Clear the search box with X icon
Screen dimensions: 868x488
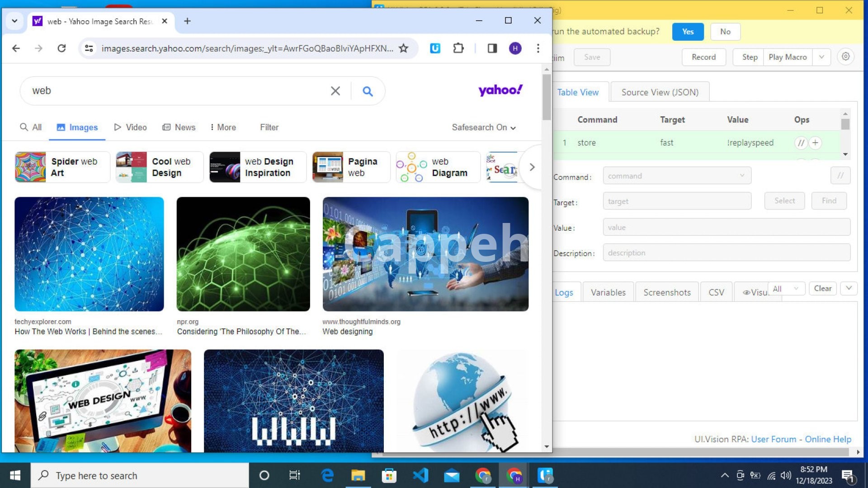[x=335, y=91]
